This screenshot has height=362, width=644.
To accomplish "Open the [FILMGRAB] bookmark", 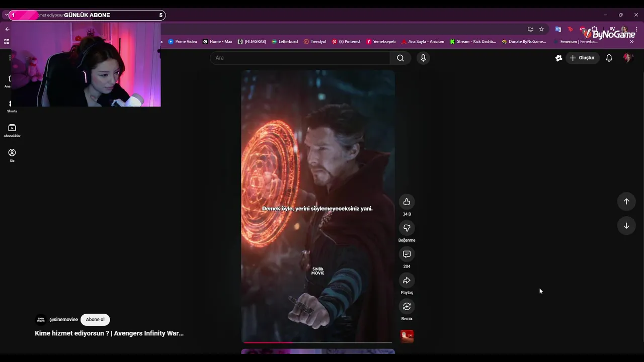I will click(x=252, y=42).
